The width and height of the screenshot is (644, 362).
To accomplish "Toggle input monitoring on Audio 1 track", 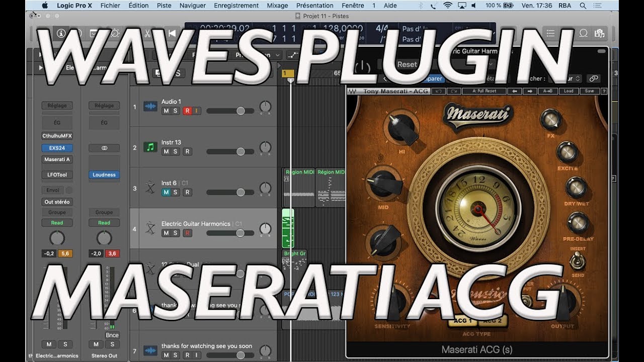I will 196,111.
